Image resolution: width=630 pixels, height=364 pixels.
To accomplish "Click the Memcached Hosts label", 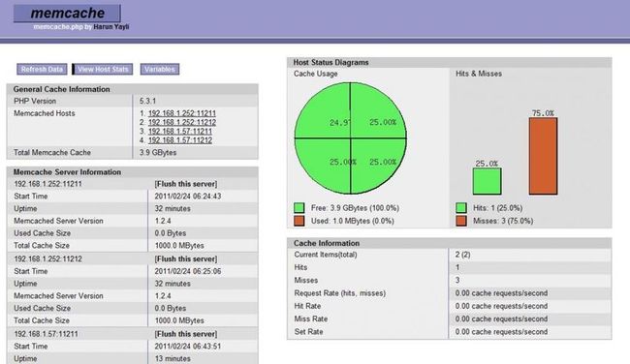I will pos(45,113).
